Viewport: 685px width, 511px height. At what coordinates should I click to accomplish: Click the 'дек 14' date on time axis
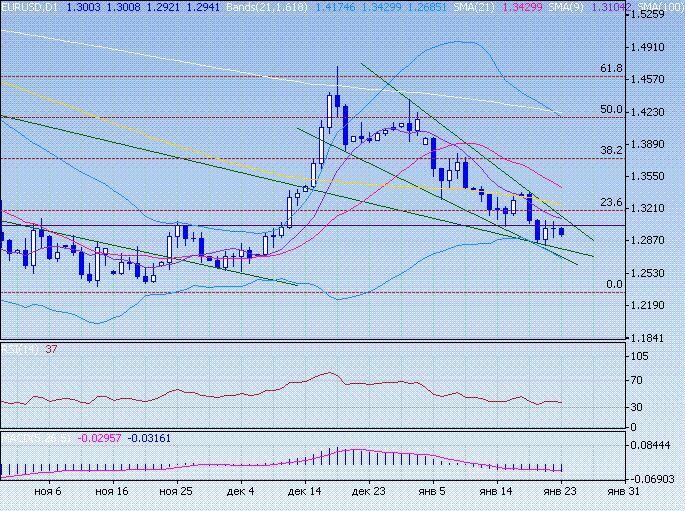pos(303,492)
